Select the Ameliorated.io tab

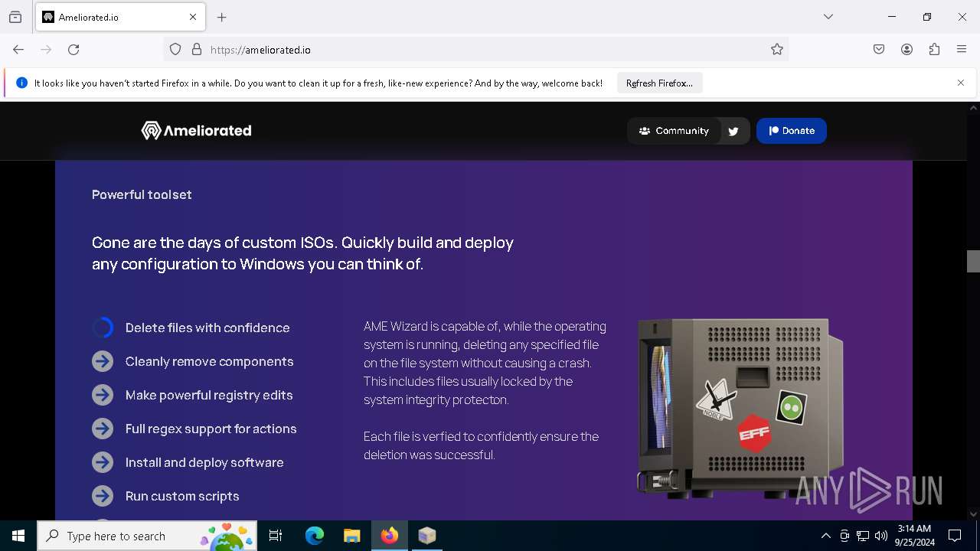click(x=120, y=17)
